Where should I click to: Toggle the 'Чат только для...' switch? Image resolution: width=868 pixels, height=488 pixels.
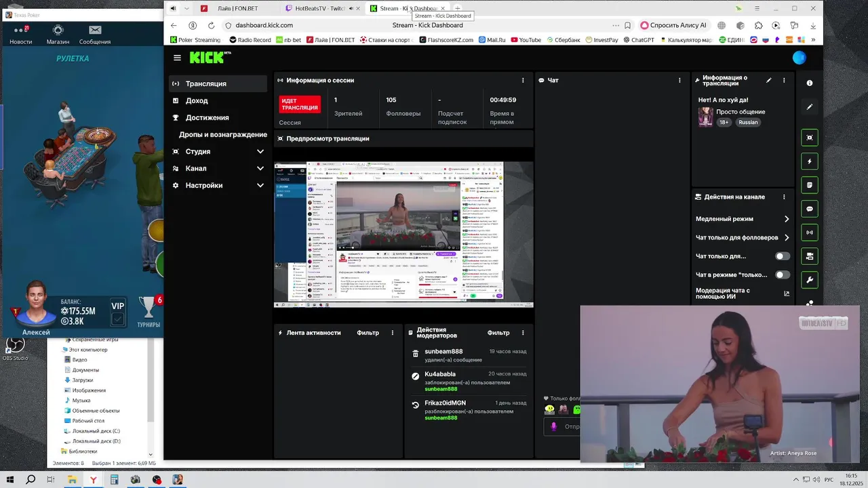coord(783,256)
